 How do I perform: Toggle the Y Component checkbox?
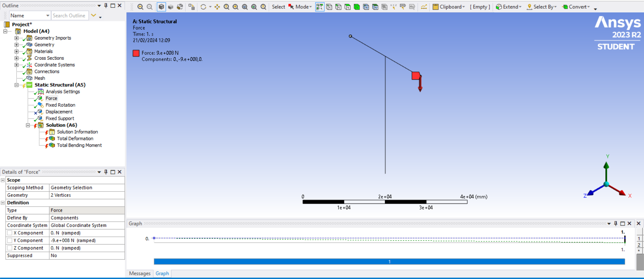coord(10,240)
